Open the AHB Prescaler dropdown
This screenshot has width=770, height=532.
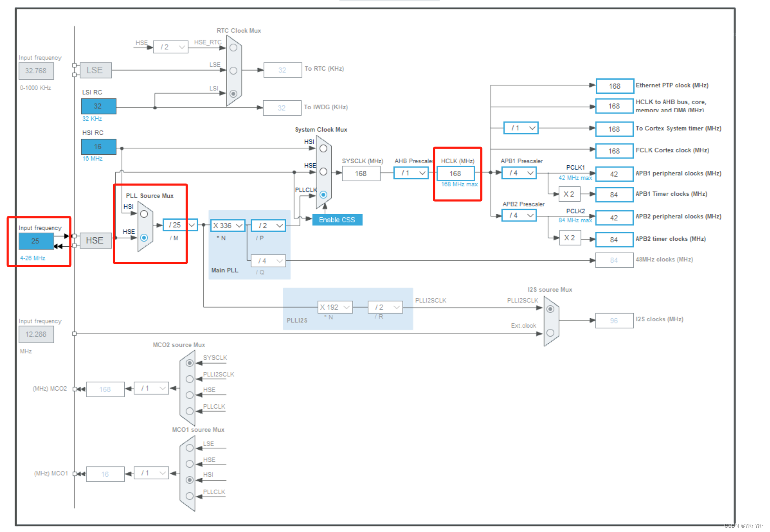411,173
